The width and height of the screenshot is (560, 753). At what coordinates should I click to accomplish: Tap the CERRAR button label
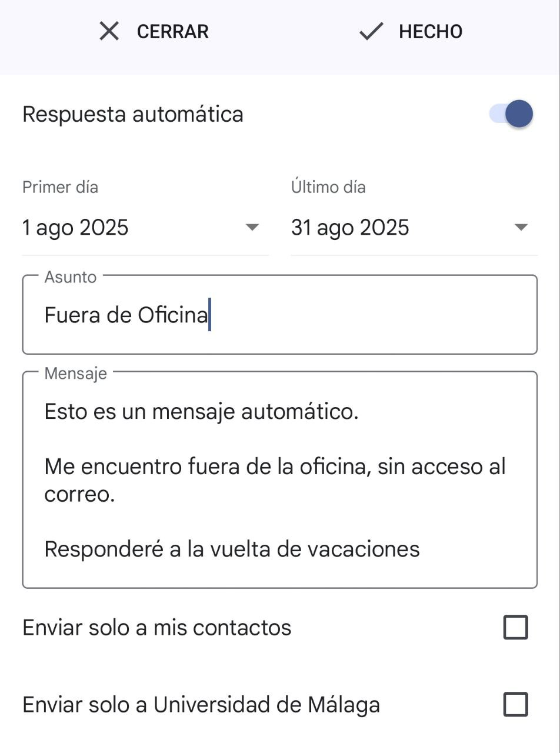click(x=173, y=32)
